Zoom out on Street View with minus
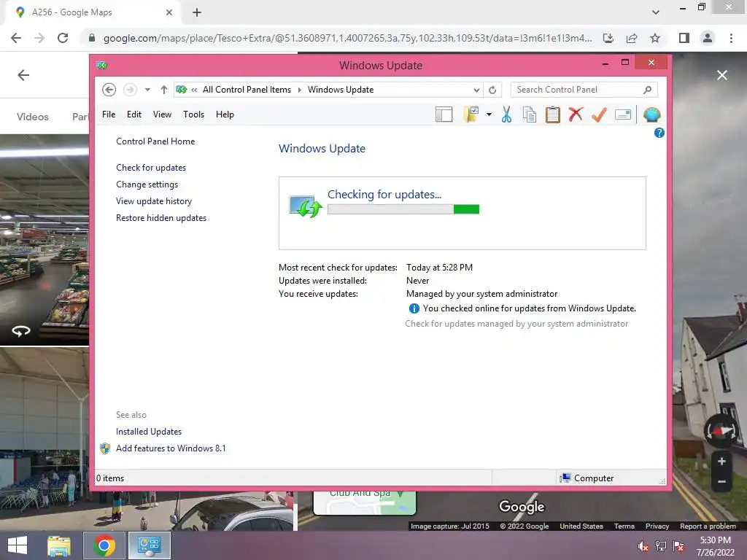 coord(721,481)
